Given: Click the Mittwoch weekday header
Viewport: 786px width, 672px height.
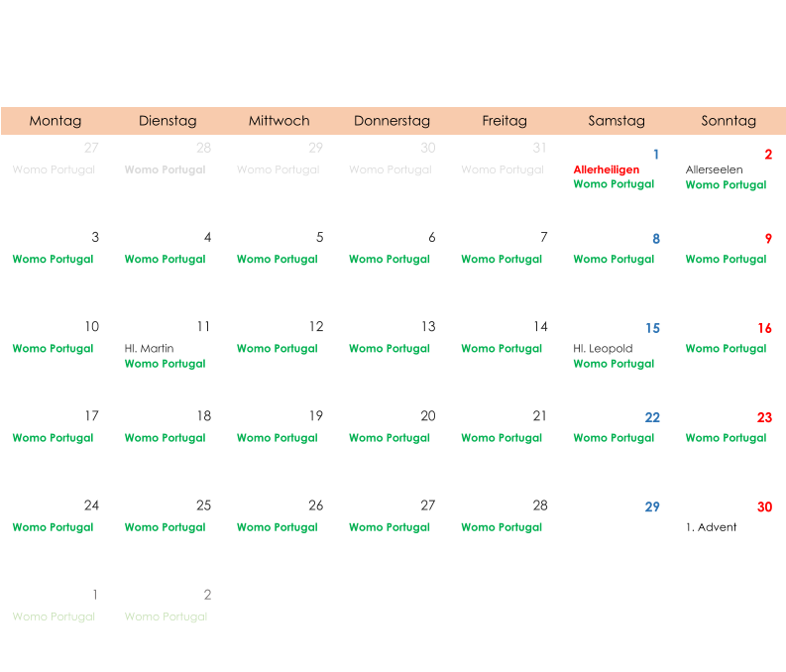Looking at the screenshot, I should pos(280,121).
